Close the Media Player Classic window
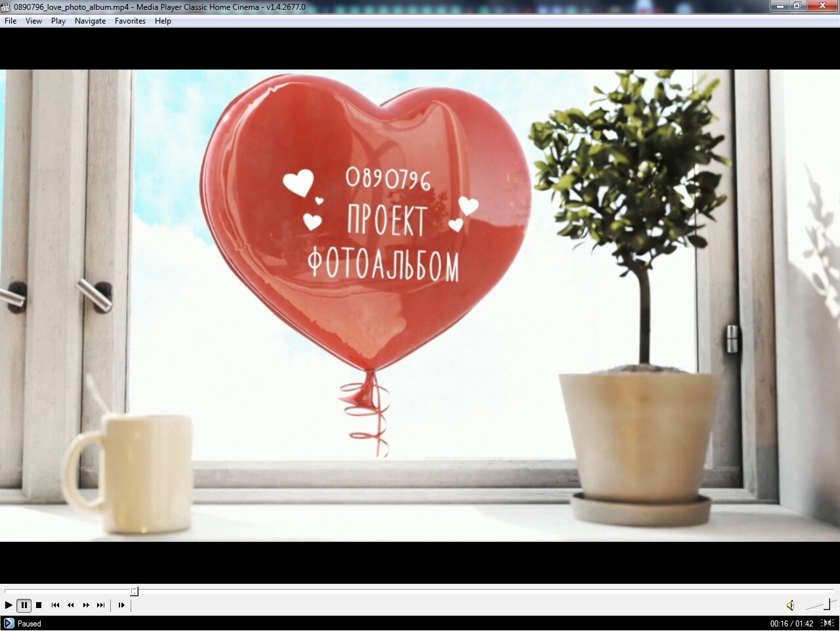Screen dimensions: 840x631 pos(822,6)
